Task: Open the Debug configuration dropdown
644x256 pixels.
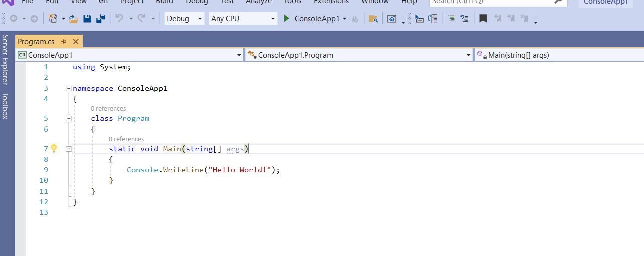Action: tap(184, 19)
